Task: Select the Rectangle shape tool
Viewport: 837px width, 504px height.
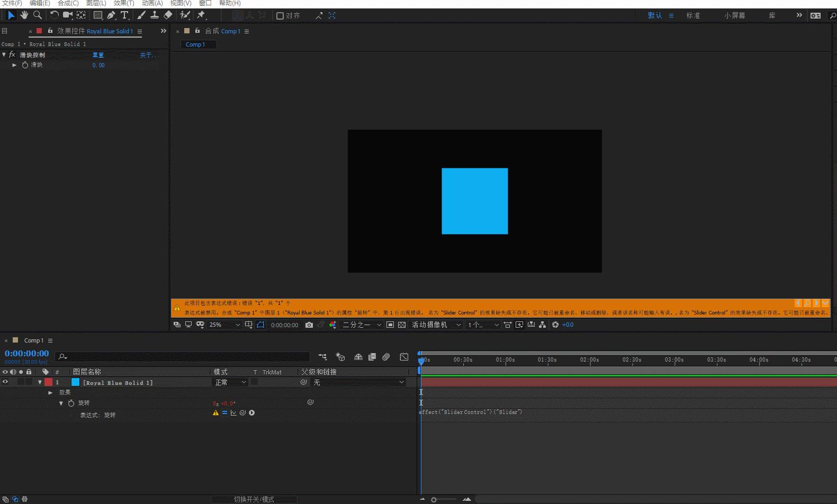Action: point(98,15)
